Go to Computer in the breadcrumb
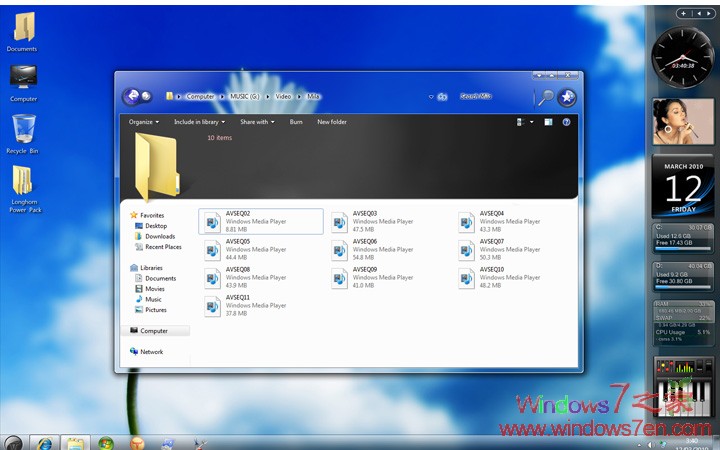The image size is (720, 450). (200, 96)
